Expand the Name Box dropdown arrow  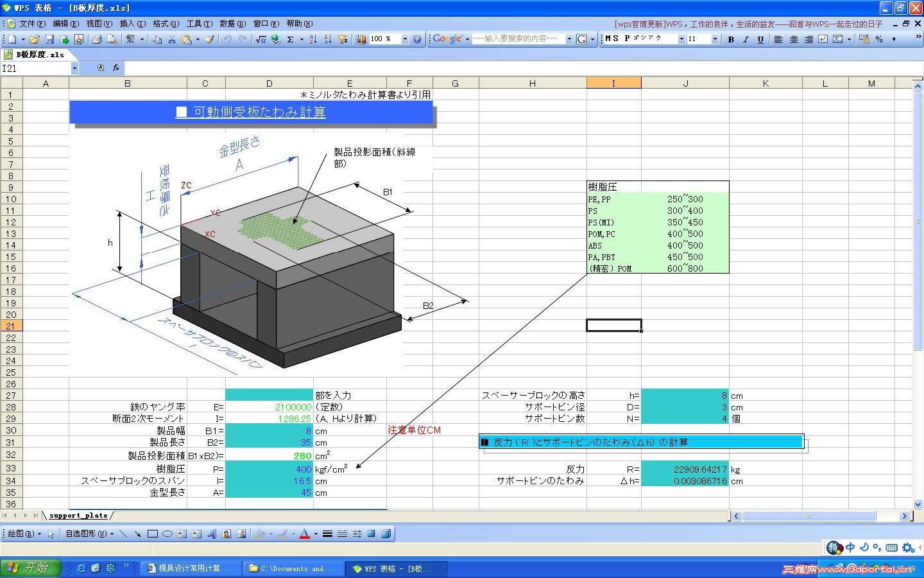[74, 68]
